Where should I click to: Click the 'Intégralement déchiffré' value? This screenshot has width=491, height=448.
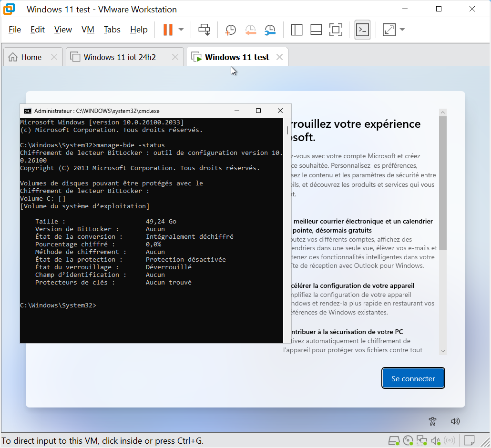[x=189, y=237]
